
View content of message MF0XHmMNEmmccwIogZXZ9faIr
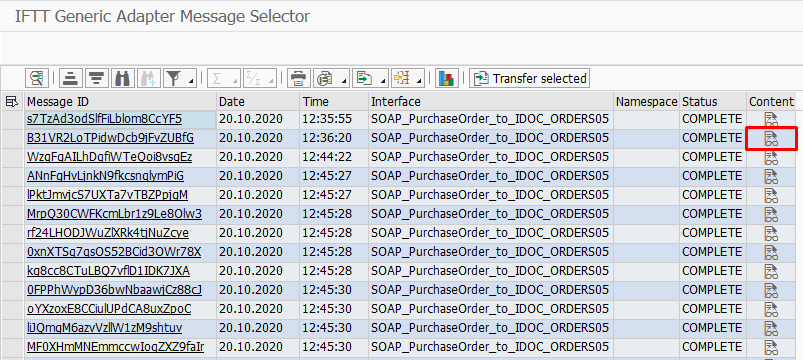pyautogui.click(x=771, y=347)
